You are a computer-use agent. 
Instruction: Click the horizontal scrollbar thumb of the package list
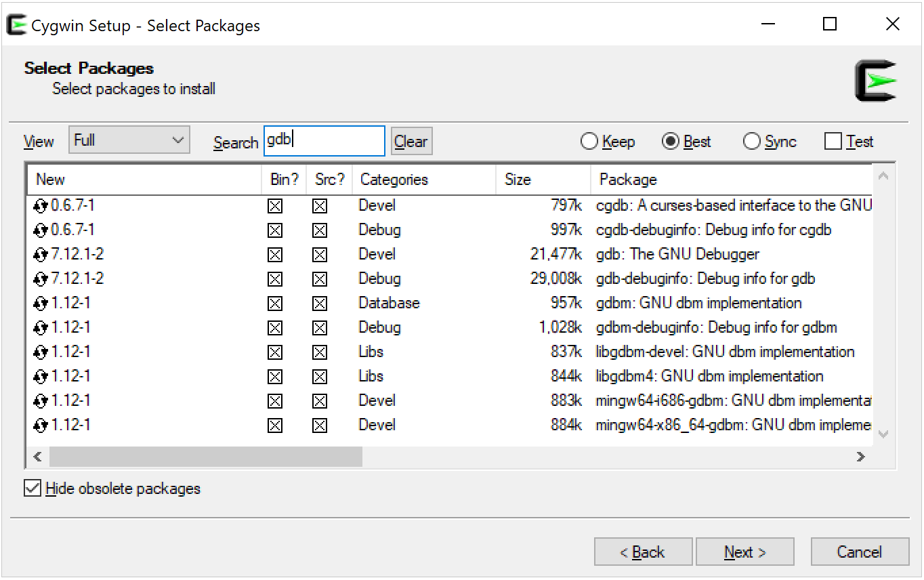coord(206,457)
